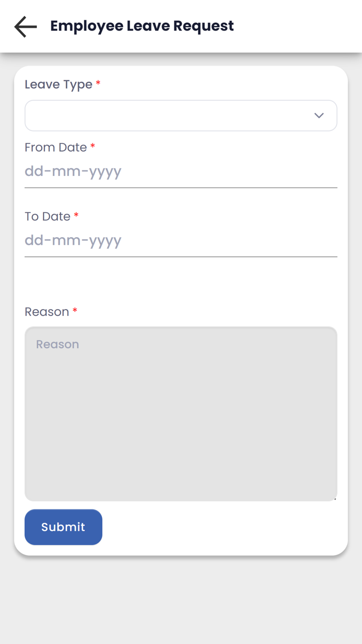Tap the back navigation arrow to return
Image resolution: width=362 pixels, height=644 pixels.
[x=24, y=26]
